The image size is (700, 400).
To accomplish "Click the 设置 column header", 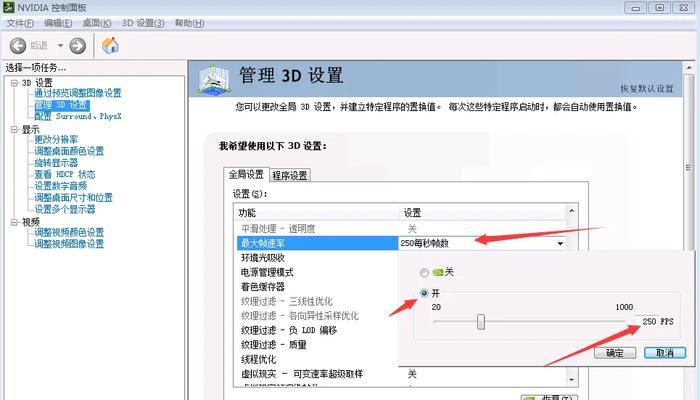I will [x=482, y=213].
